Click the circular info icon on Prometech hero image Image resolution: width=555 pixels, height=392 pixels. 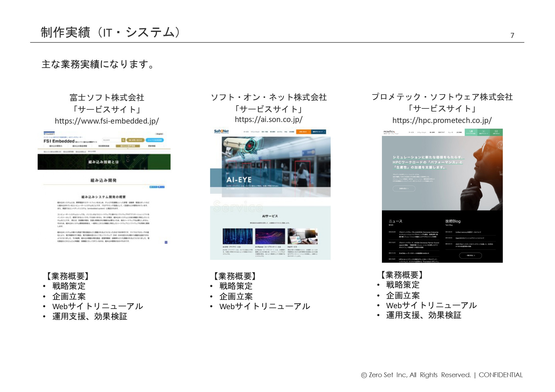coord(501,144)
